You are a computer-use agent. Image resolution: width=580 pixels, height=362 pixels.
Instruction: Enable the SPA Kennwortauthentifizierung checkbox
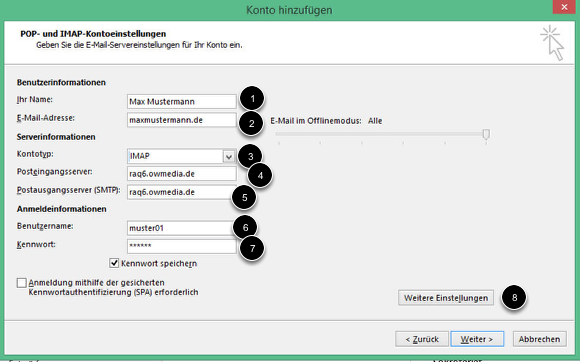pyautogui.click(x=22, y=283)
